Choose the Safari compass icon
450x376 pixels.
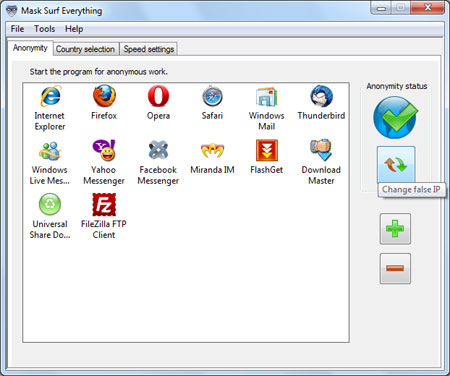tap(212, 96)
